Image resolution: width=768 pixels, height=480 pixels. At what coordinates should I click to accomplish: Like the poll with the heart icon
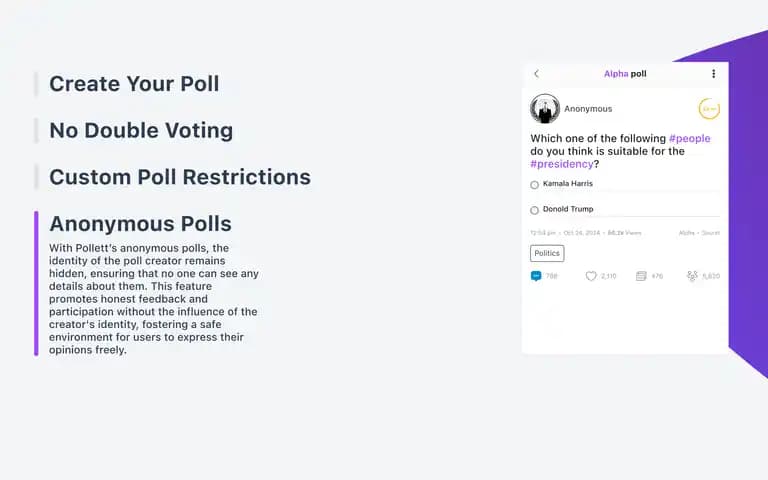click(591, 276)
